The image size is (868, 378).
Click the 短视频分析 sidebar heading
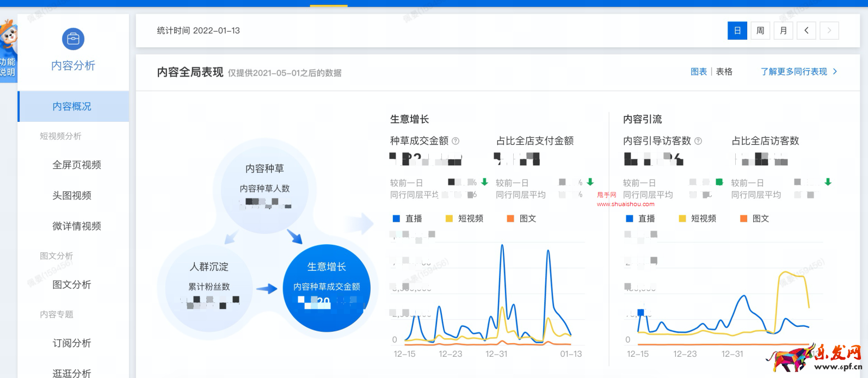point(60,136)
